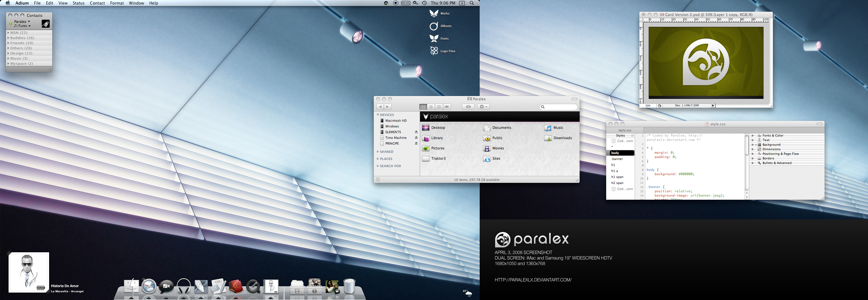Open the Pictures folder in Finder
Screen dimensions: 868x300
pyautogui.click(x=433, y=148)
